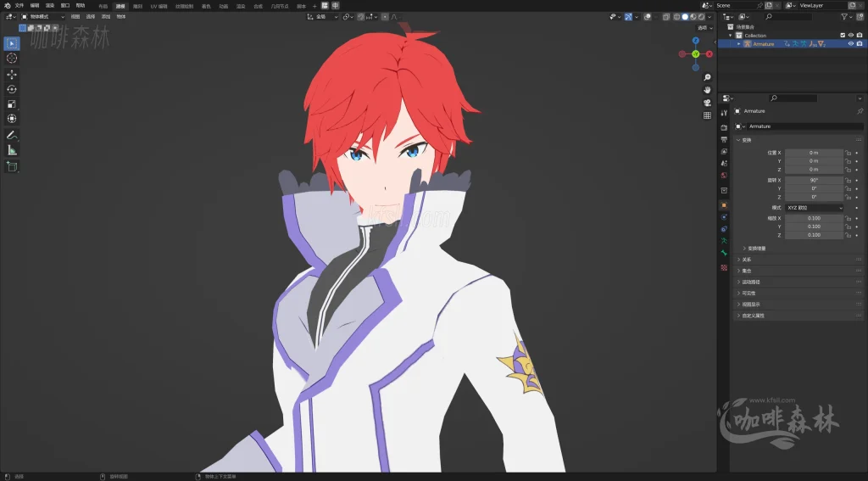Open the outliner filter dropdown

(847, 17)
